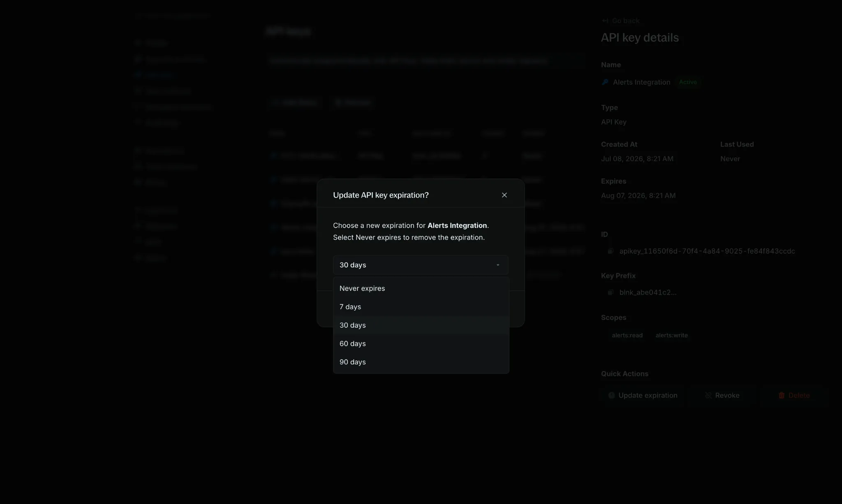This screenshot has height=504, width=842.
Task: Open the 30 days expiration combo box
Action: point(421,265)
